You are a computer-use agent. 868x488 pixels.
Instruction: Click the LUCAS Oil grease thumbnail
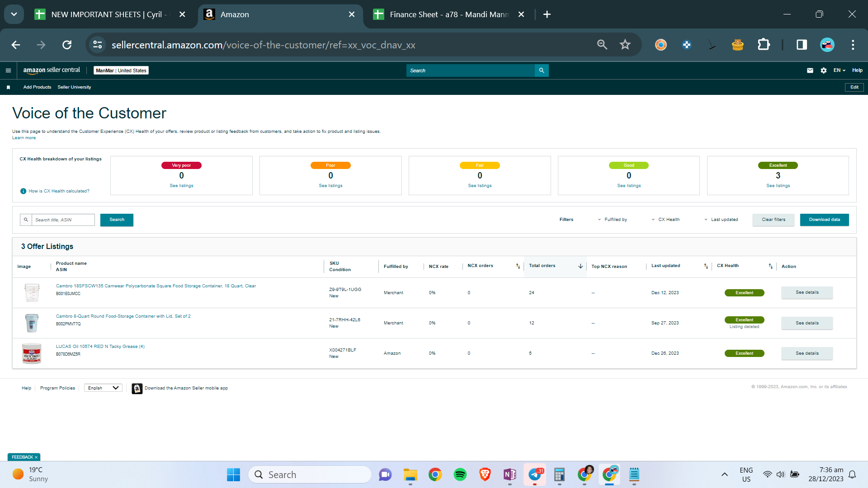tap(32, 353)
